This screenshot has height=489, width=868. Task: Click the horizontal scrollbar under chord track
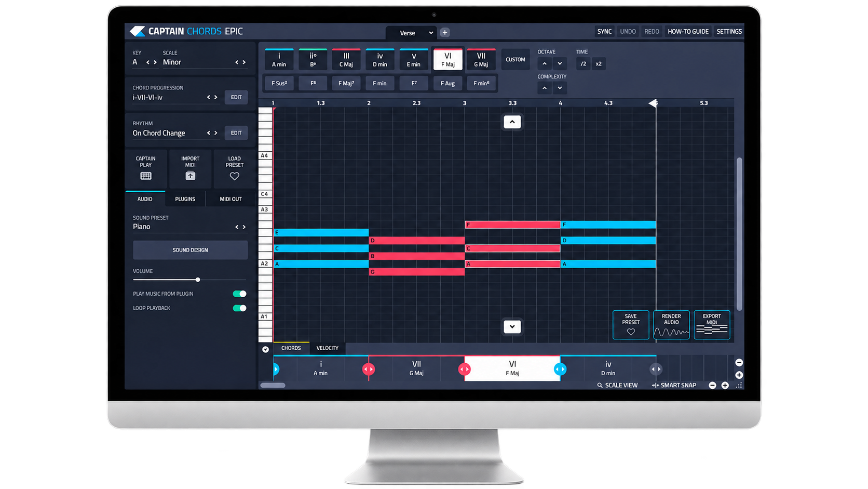pos(273,385)
